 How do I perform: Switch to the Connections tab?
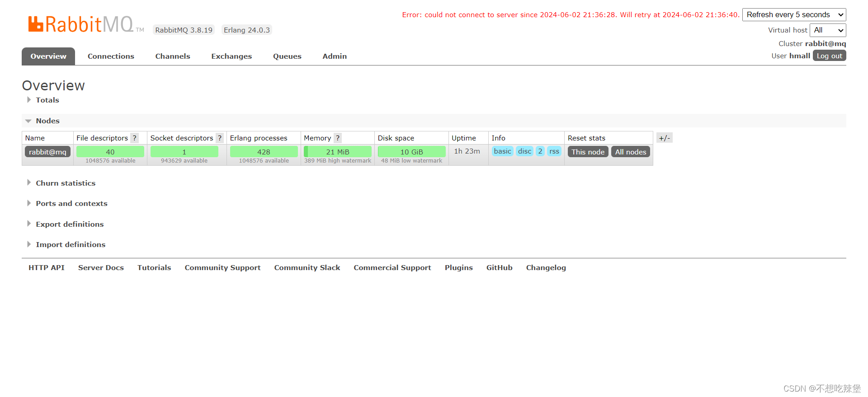point(111,56)
